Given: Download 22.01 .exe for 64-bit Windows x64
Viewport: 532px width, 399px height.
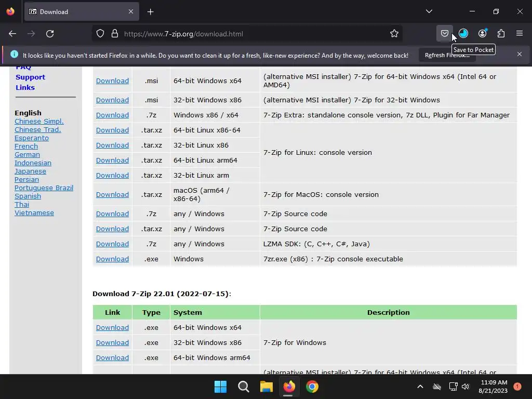Looking at the screenshot, I should [x=112, y=327].
